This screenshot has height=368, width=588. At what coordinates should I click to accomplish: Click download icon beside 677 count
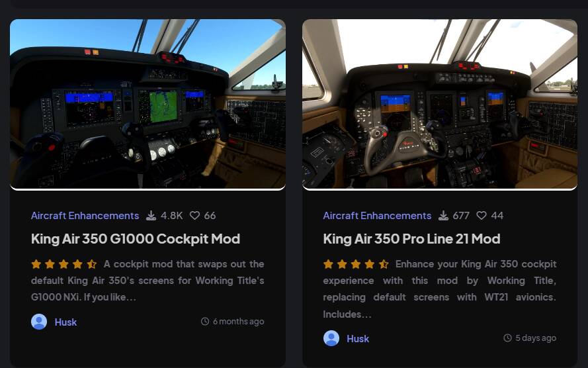(443, 216)
